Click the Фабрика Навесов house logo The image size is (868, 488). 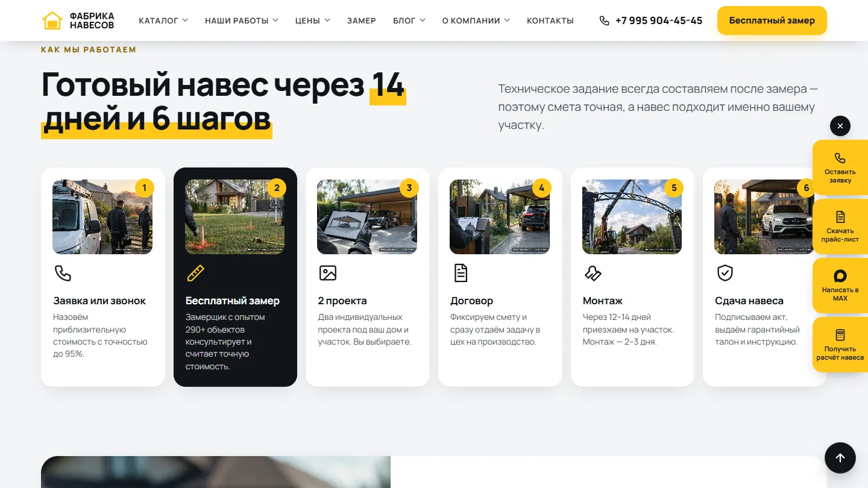52,20
